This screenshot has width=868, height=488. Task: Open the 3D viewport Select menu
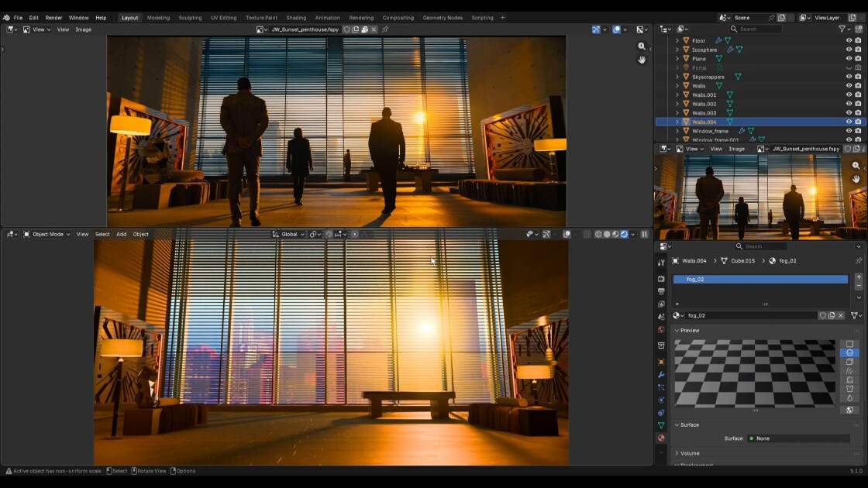(102, 234)
